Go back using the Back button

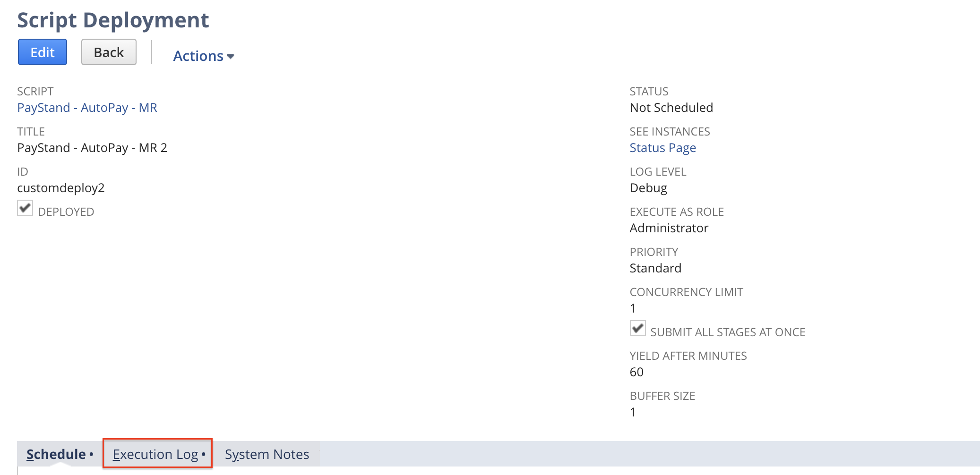[109, 52]
